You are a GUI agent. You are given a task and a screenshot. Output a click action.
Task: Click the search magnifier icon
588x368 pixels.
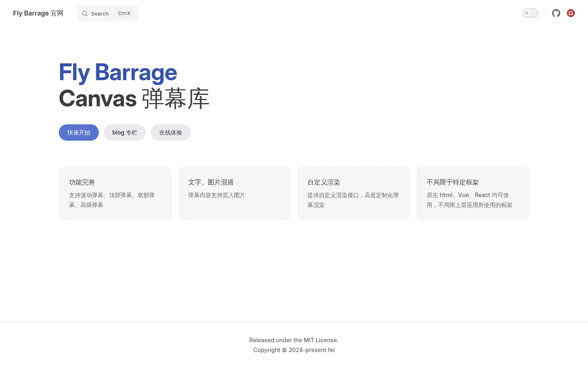click(x=85, y=13)
